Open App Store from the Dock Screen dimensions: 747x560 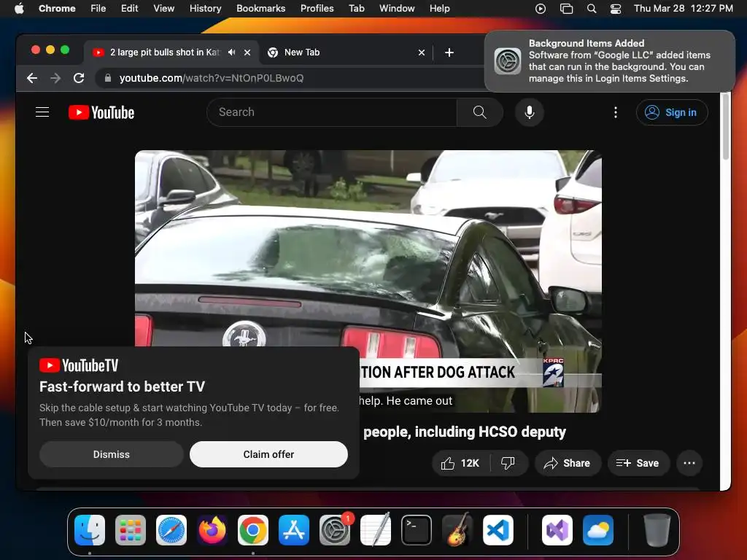click(294, 530)
